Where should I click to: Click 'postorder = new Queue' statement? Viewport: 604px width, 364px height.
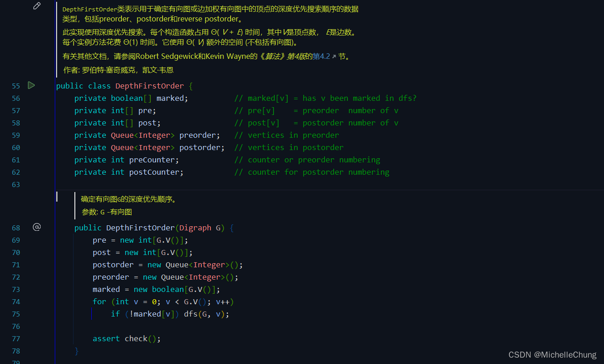168,265
